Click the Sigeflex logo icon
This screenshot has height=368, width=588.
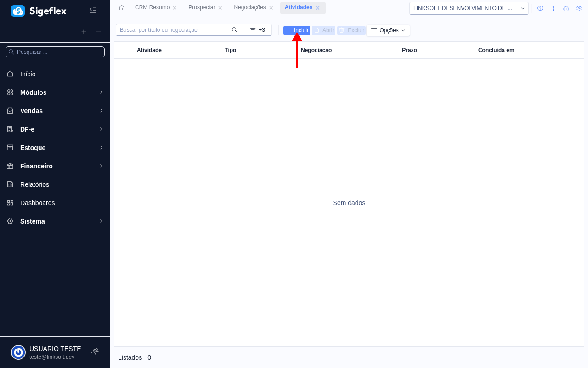click(18, 11)
